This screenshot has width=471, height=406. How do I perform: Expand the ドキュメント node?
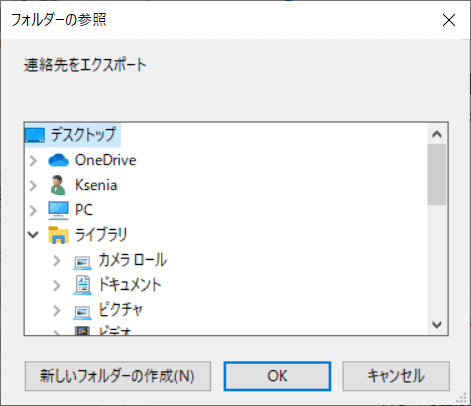pos(57,286)
